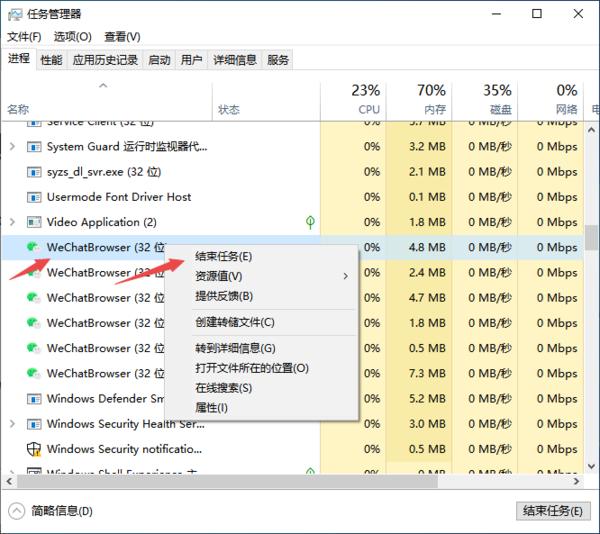Sort by the 0% 网络 column header
This screenshot has height=534, width=600.
click(x=551, y=101)
